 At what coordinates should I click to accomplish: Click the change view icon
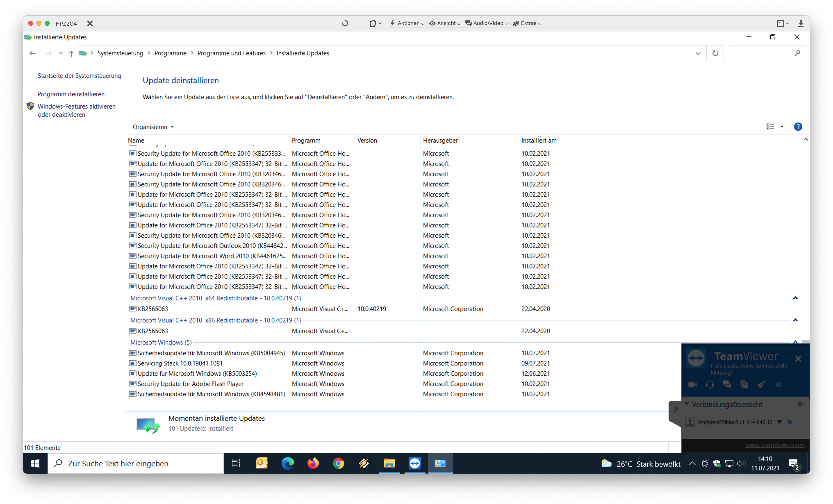coord(770,126)
